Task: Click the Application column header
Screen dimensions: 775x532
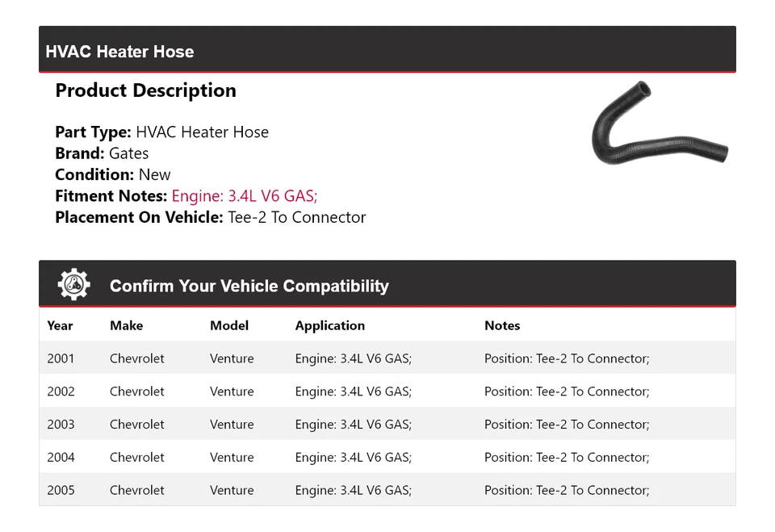Action: tap(329, 326)
